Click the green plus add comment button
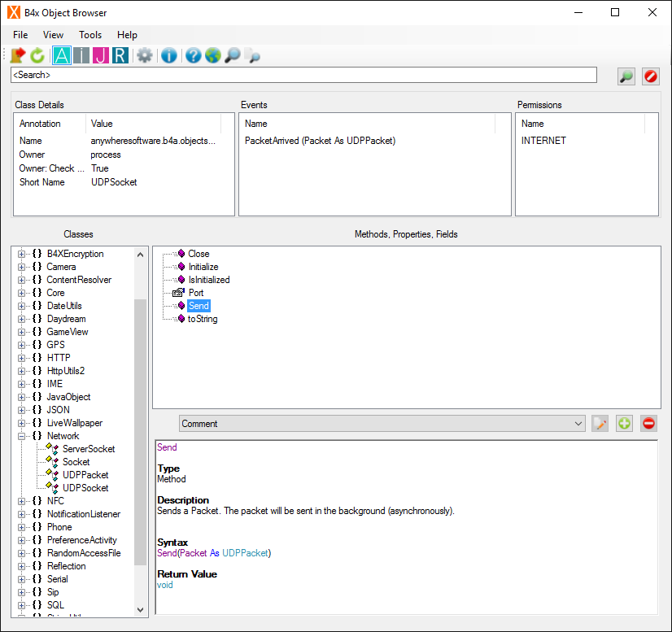 pyautogui.click(x=625, y=423)
